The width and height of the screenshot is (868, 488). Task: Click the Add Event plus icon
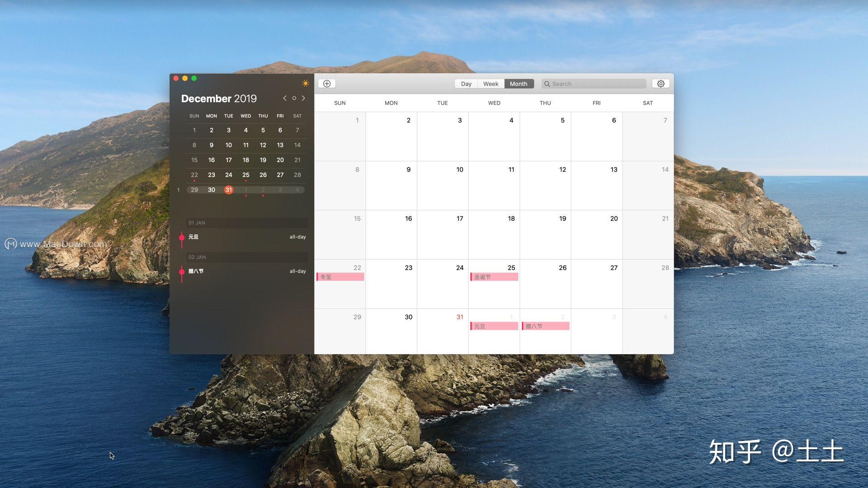(x=327, y=84)
